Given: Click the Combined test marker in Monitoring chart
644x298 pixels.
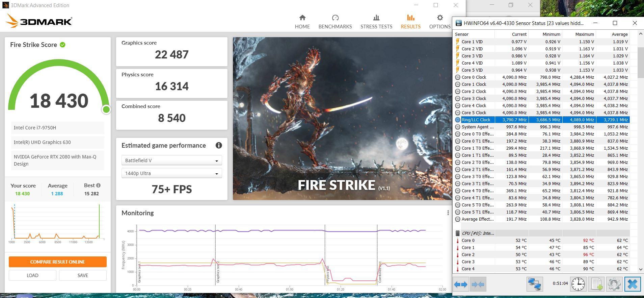Looking at the screenshot, I should pos(380,272).
